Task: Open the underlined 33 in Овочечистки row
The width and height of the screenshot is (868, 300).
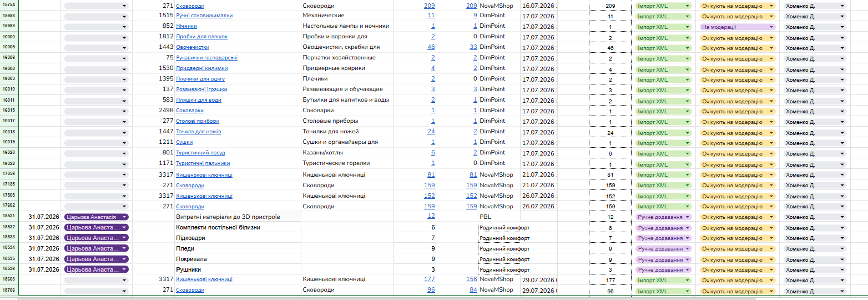Action: [x=473, y=47]
